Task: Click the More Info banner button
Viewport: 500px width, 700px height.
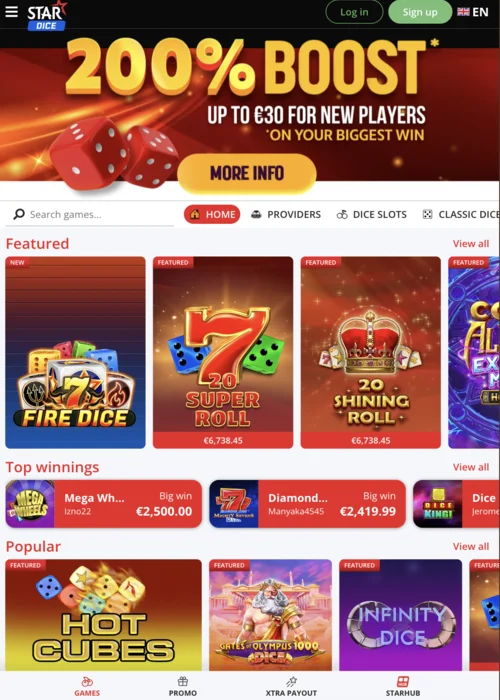Action: pyautogui.click(x=247, y=173)
